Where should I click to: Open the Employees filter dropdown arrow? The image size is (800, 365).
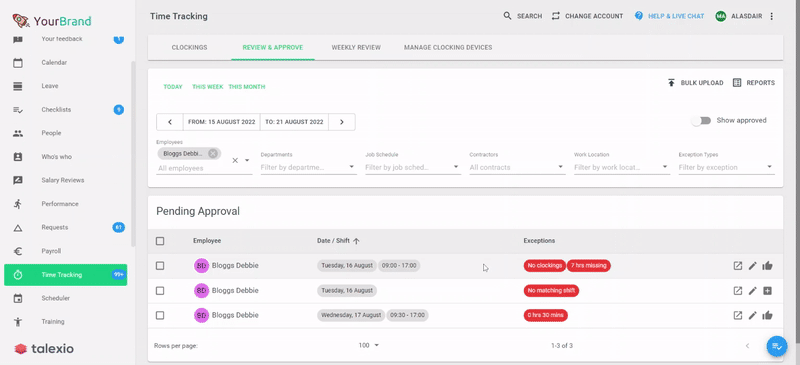(247, 160)
